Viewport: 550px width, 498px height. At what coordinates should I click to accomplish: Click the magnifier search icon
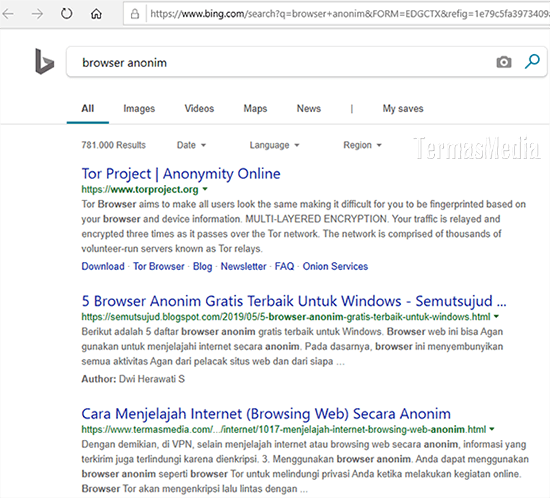(532, 61)
